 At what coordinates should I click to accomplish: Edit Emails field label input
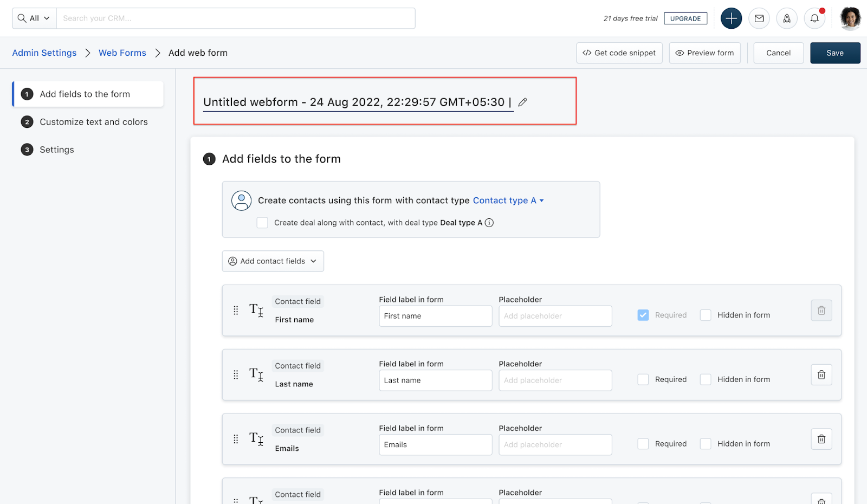tap(436, 444)
